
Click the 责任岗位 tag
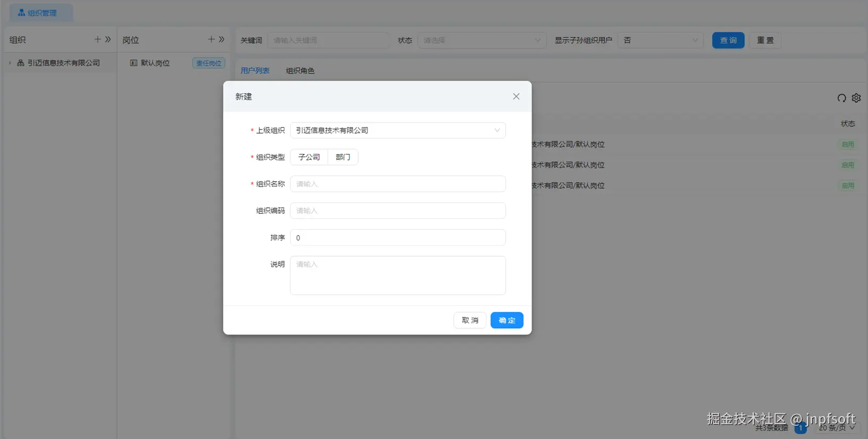[x=209, y=63]
